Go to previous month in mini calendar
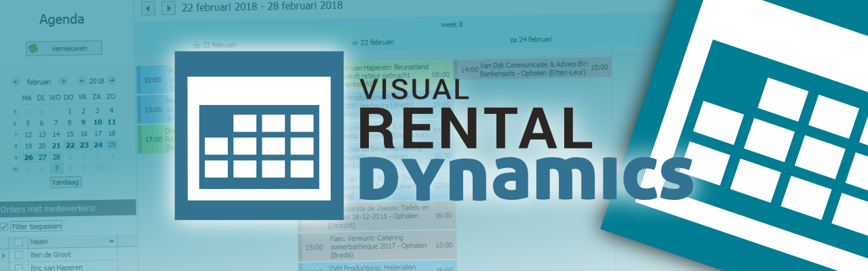The height and width of the screenshot is (271, 868). (16, 81)
